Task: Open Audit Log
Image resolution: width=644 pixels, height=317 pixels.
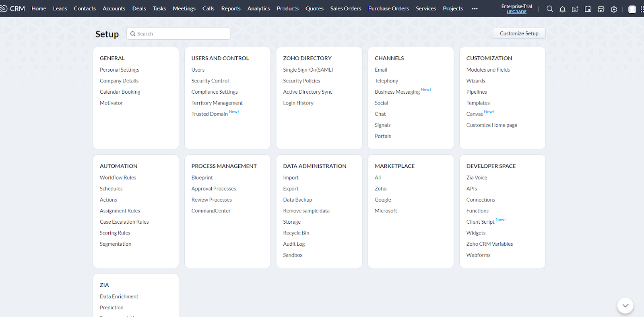Action: point(294,244)
